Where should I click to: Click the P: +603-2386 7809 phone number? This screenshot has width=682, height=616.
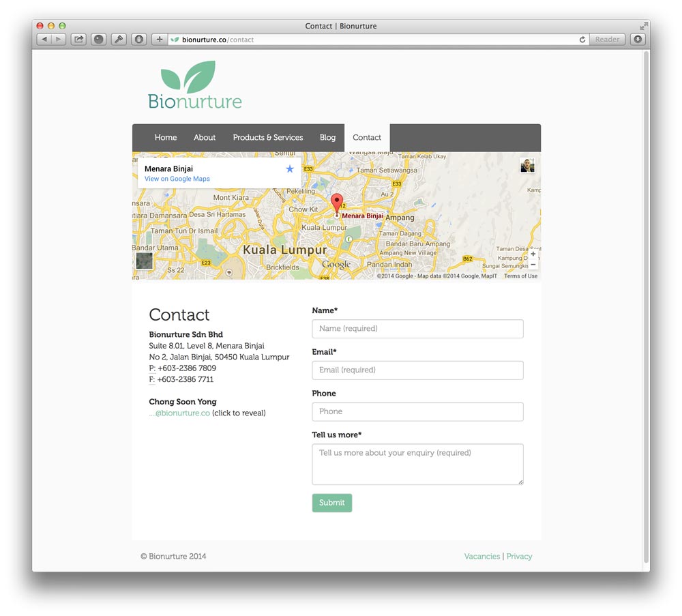click(182, 368)
